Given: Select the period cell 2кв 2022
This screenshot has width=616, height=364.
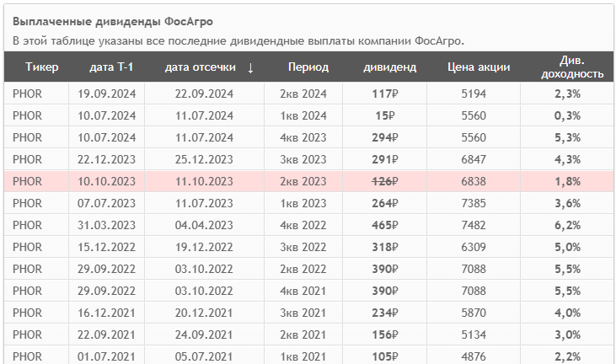Looking at the screenshot, I should pos(303,270).
